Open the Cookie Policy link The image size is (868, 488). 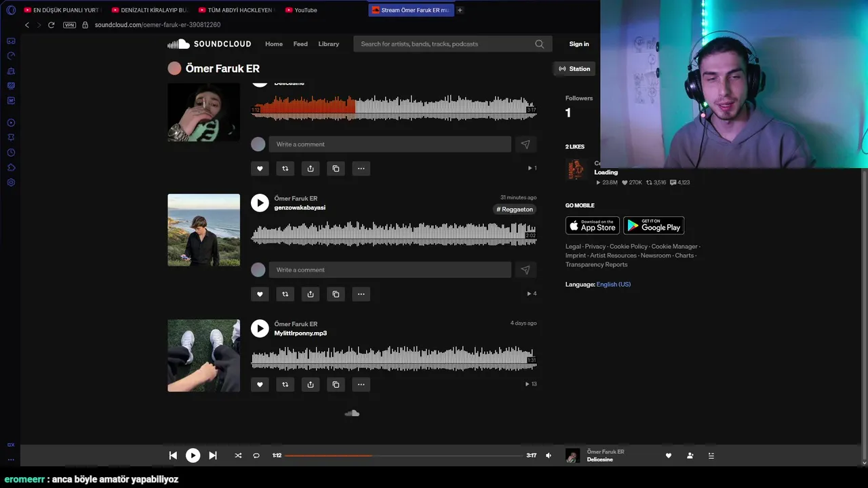[629, 247]
